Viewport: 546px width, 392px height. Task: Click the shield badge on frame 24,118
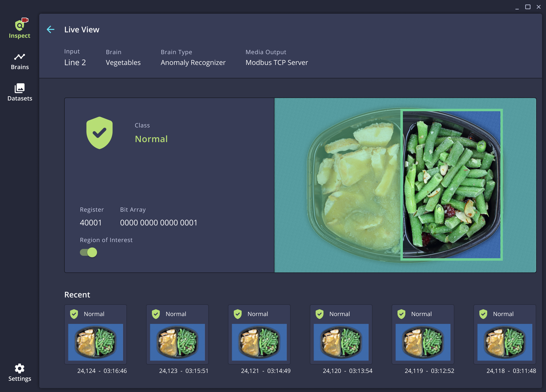point(483,314)
